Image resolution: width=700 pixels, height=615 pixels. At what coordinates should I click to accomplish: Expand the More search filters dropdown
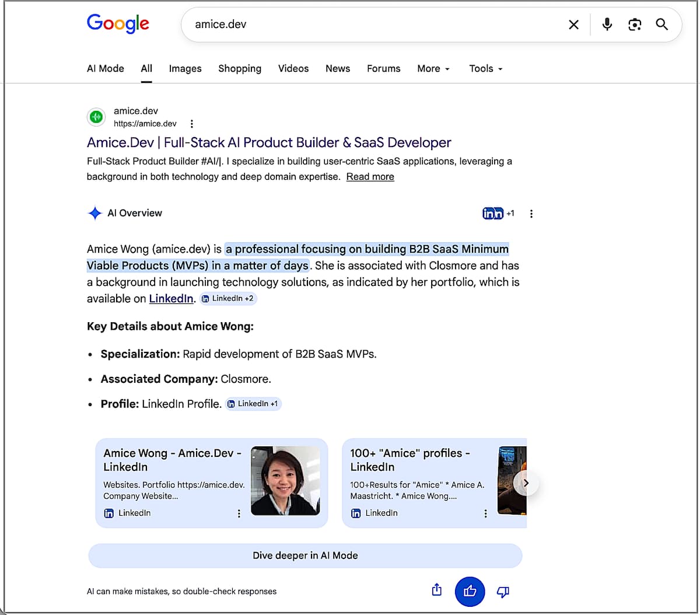tap(433, 69)
